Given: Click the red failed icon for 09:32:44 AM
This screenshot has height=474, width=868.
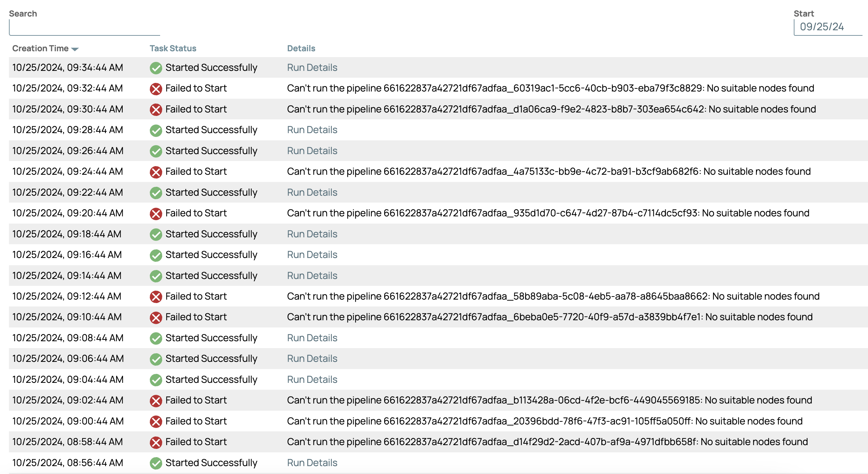Looking at the screenshot, I should point(156,89).
